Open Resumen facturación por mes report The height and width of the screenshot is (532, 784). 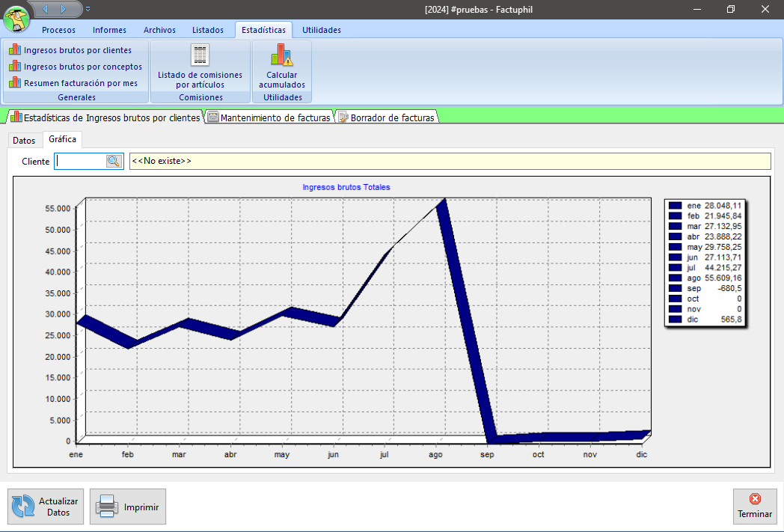point(81,83)
